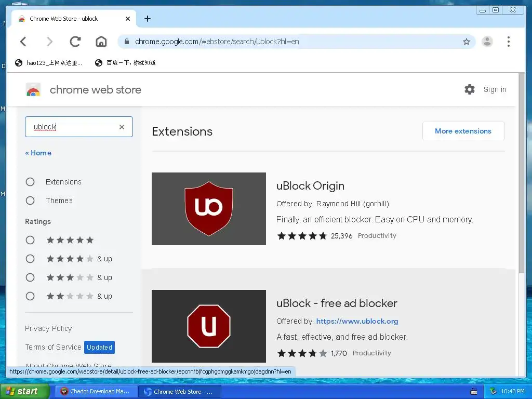Click the address bar URL
The height and width of the screenshot is (399, 532).
point(217,42)
